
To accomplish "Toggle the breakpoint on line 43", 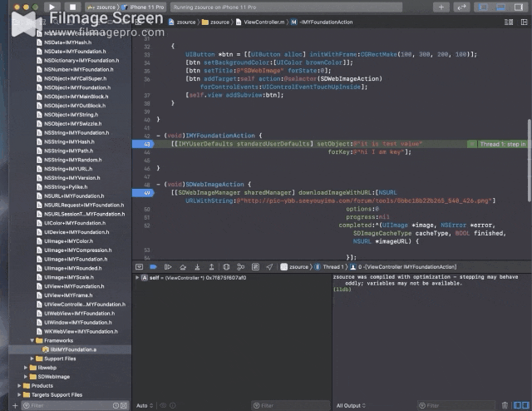I will click(x=143, y=144).
